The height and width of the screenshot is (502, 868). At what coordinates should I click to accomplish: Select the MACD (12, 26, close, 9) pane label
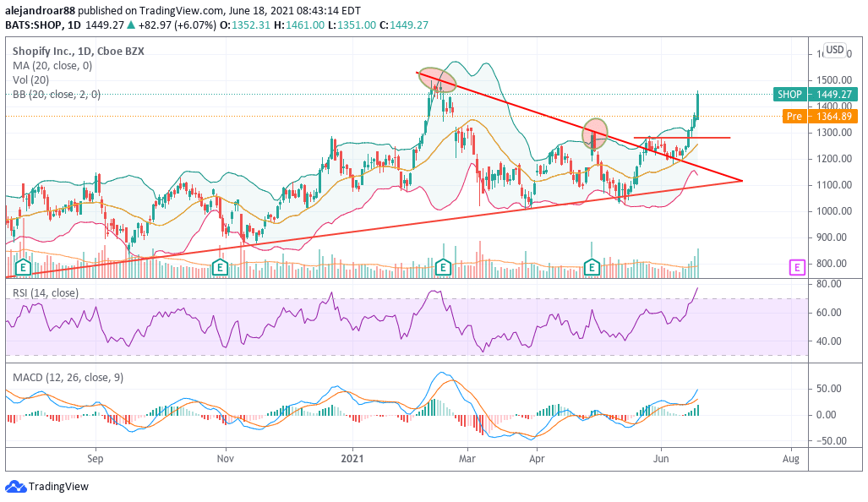(x=68, y=378)
